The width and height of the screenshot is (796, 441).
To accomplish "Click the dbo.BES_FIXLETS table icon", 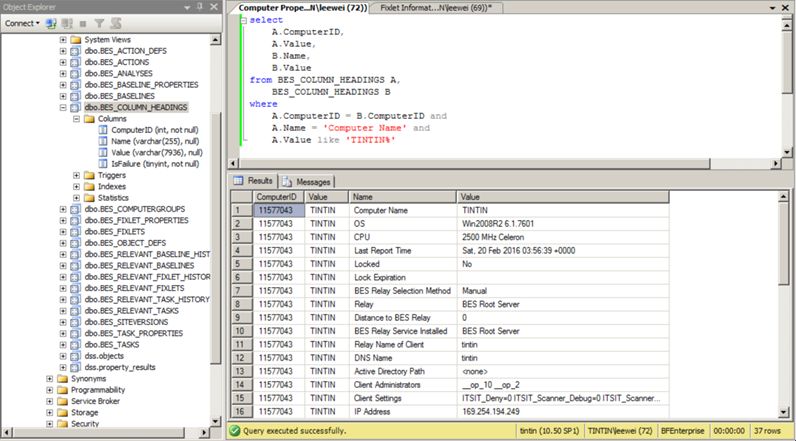I will click(x=75, y=231).
